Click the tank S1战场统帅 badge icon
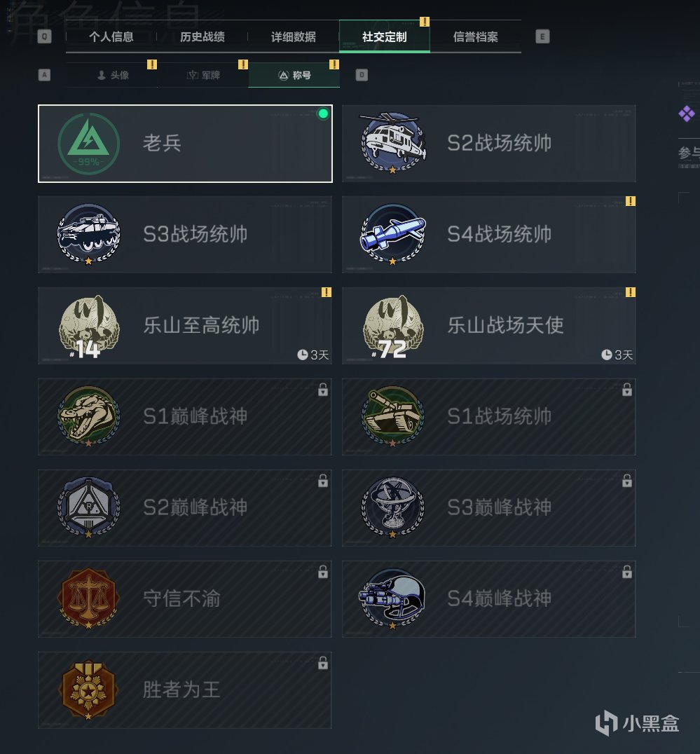700x754 pixels. pyautogui.click(x=393, y=416)
